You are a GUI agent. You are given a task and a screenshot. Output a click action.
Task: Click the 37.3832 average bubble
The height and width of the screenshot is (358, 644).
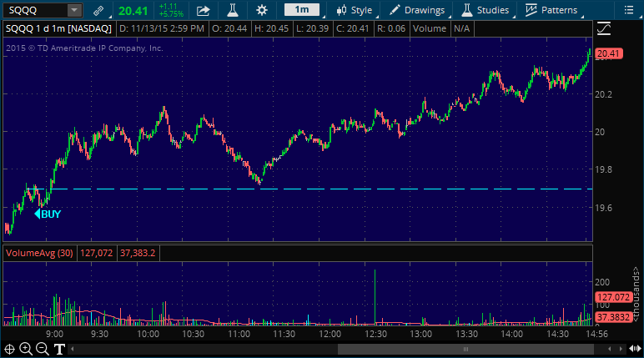point(613,317)
